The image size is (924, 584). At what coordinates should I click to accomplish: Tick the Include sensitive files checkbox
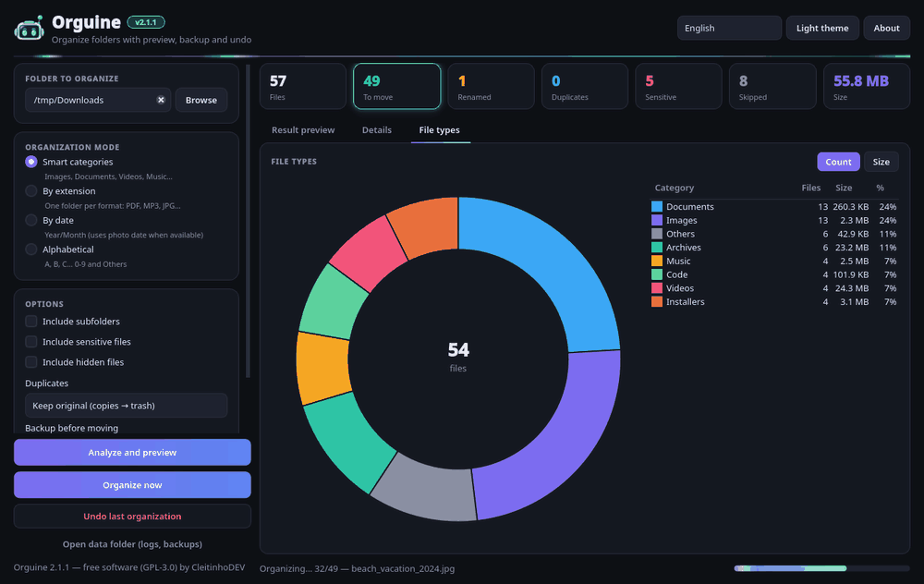tap(31, 342)
